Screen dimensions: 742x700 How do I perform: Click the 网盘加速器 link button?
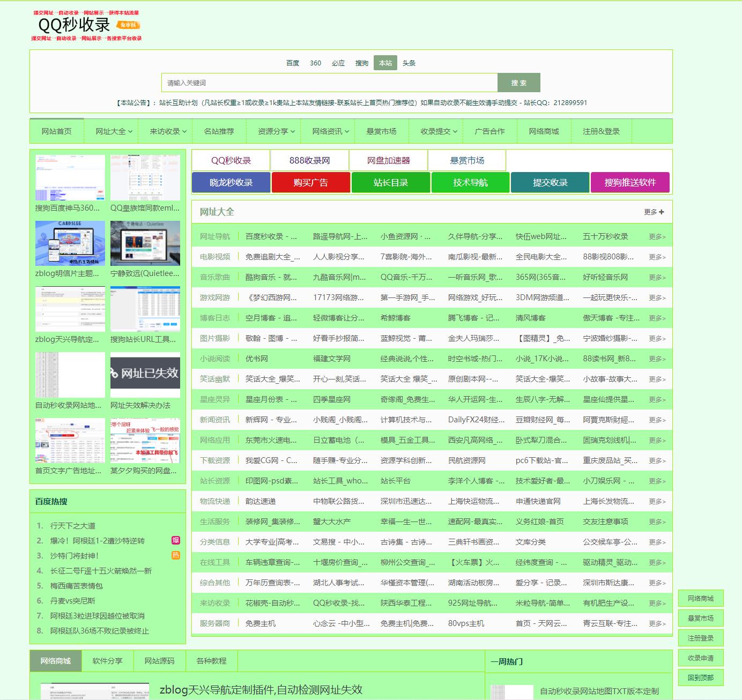tap(389, 160)
